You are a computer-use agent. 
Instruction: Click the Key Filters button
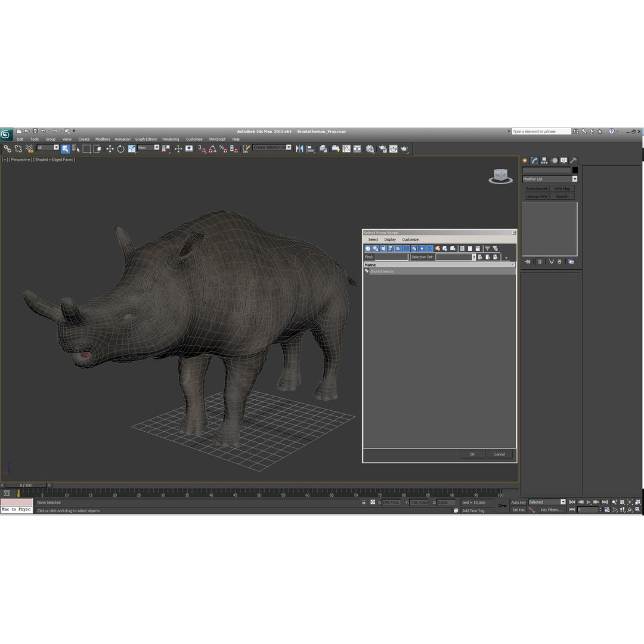coord(550,510)
